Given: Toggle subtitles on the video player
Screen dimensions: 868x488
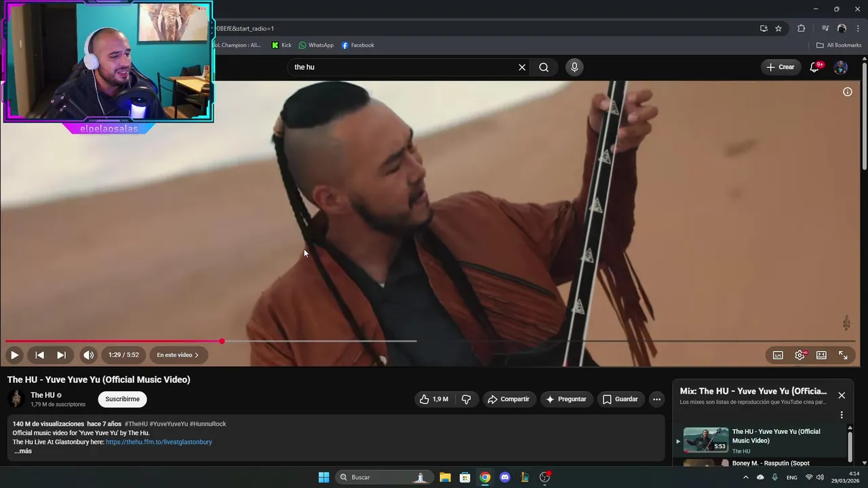Looking at the screenshot, I should [778, 355].
